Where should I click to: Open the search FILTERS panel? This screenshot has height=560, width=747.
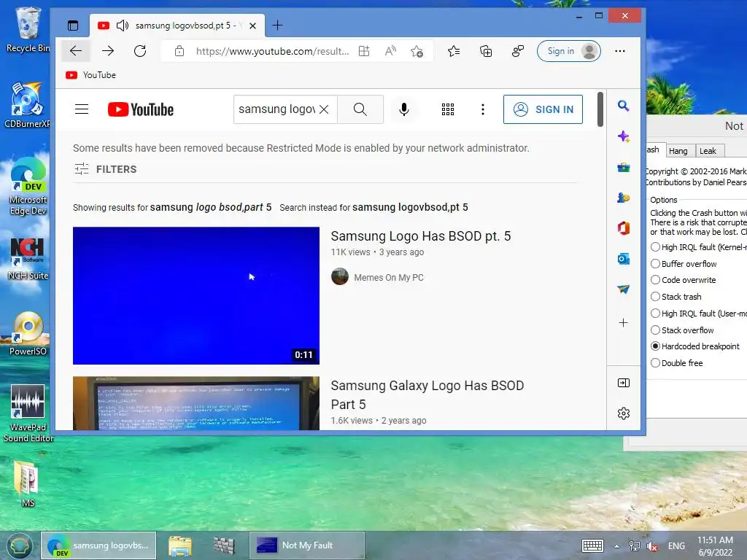point(105,169)
